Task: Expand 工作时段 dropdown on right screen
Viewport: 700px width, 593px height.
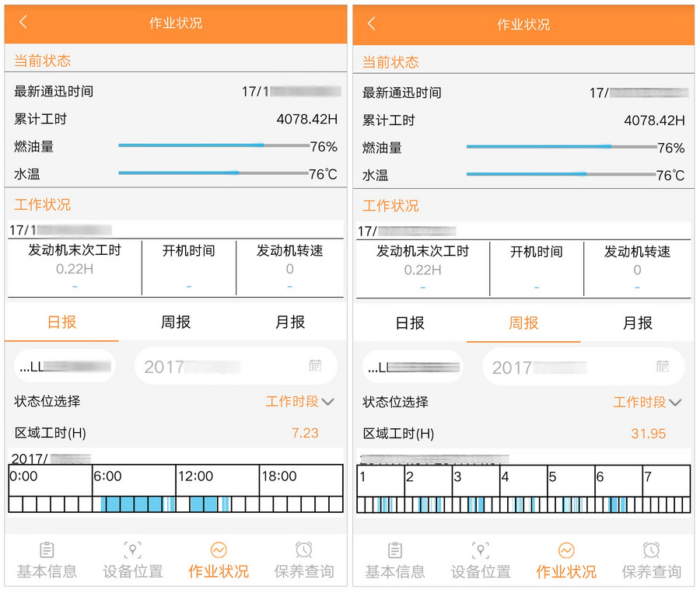Action: [648, 403]
